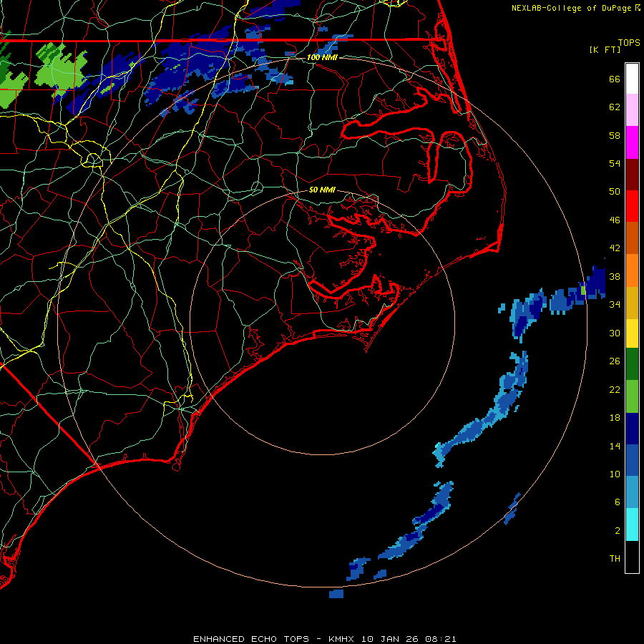The image size is (644, 644).
Task: Click the legend value "54"
Action: tap(615, 163)
